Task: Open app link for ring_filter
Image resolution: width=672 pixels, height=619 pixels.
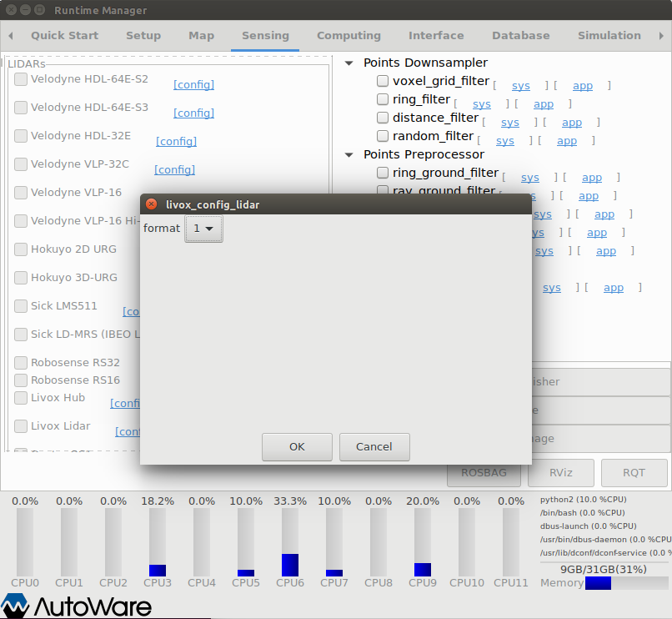Action: tap(544, 104)
